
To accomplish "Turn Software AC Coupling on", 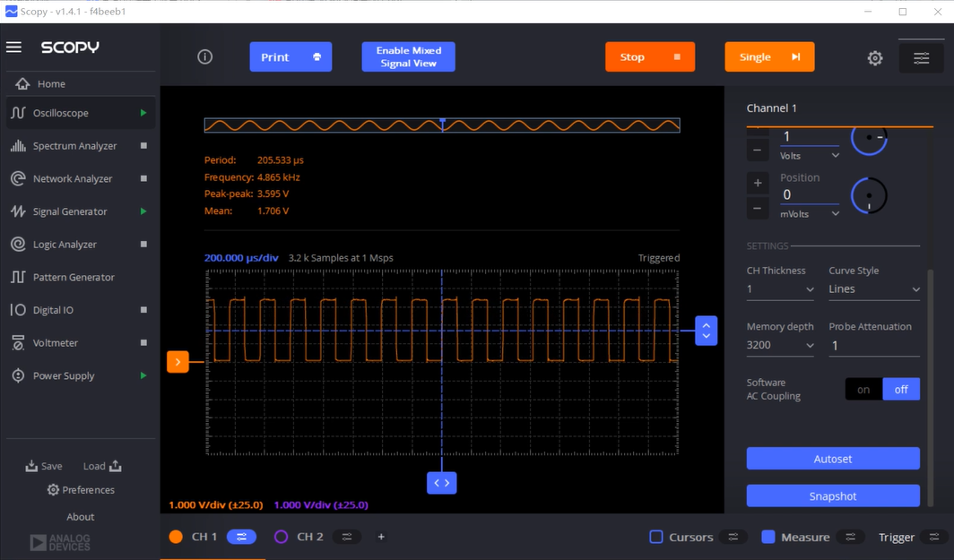I will [x=864, y=389].
